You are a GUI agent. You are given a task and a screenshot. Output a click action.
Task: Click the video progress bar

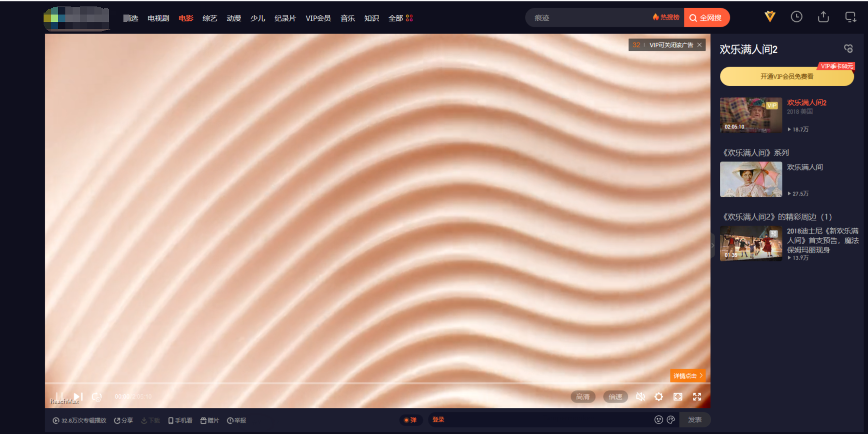click(378, 384)
